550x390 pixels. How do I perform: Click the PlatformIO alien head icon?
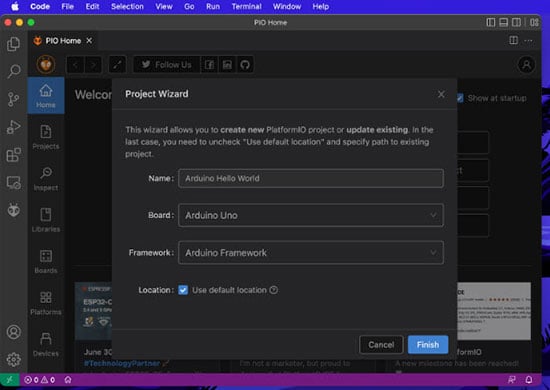coord(13,210)
